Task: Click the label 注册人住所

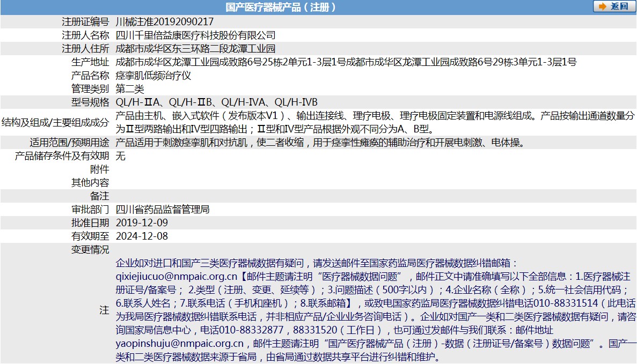Action: (x=85, y=49)
